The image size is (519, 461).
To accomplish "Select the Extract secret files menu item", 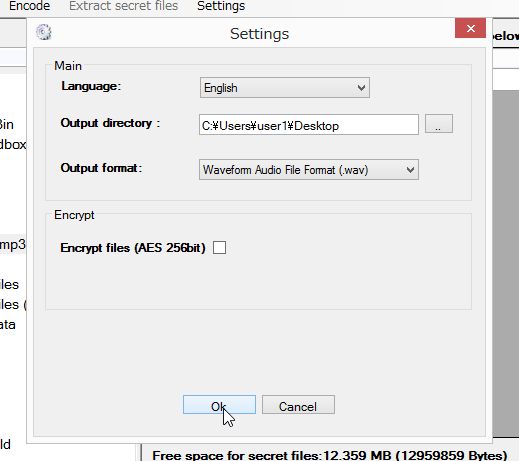I will (x=123, y=6).
